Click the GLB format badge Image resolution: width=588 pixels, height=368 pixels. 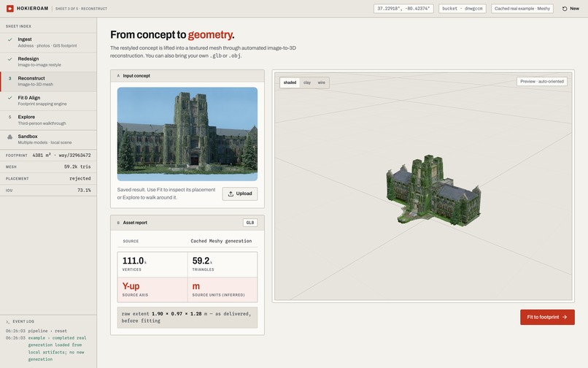pos(250,223)
